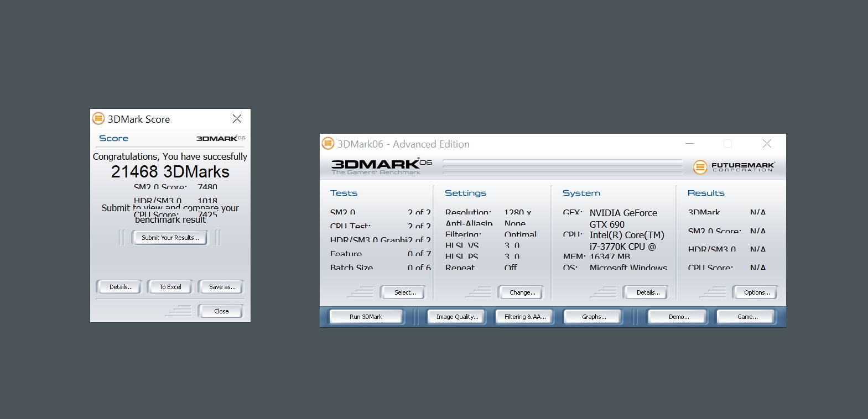Open Graphs... tool
This screenshot has width=868, height=419.
(594, 317)
